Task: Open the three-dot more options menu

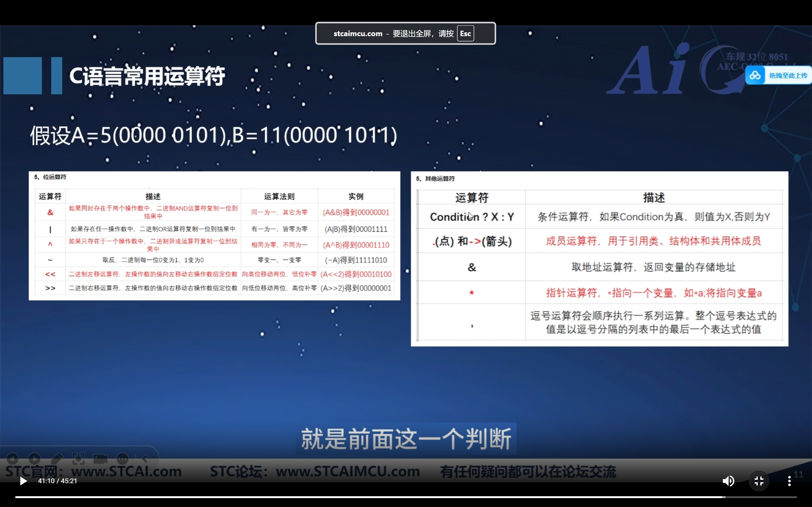Action: (789, 481)
